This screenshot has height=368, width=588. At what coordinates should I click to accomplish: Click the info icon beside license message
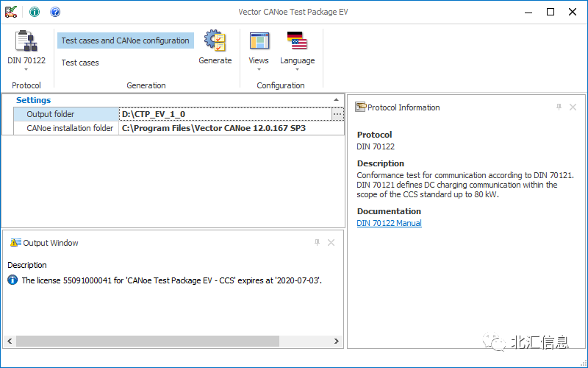(12, 280)
